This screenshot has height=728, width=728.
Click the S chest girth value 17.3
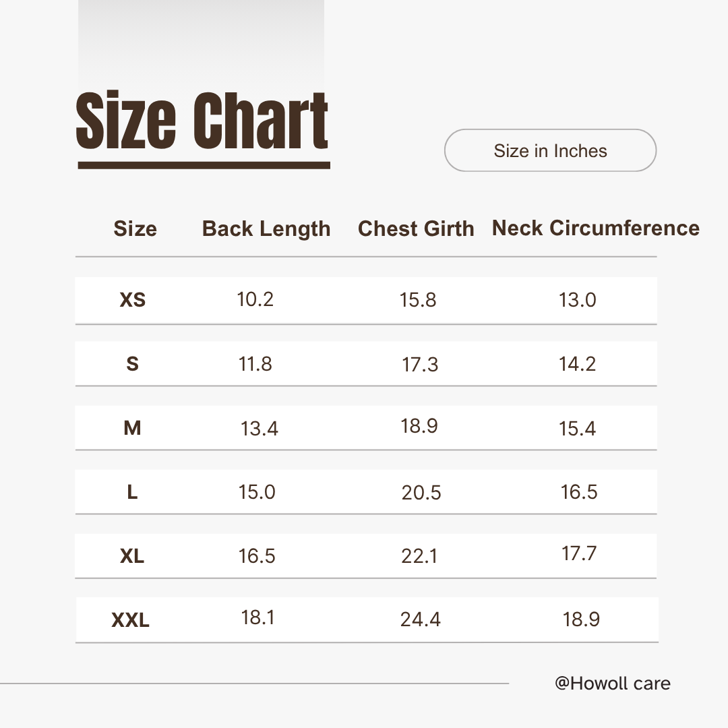pyautogui.click(x=420, y=365)
